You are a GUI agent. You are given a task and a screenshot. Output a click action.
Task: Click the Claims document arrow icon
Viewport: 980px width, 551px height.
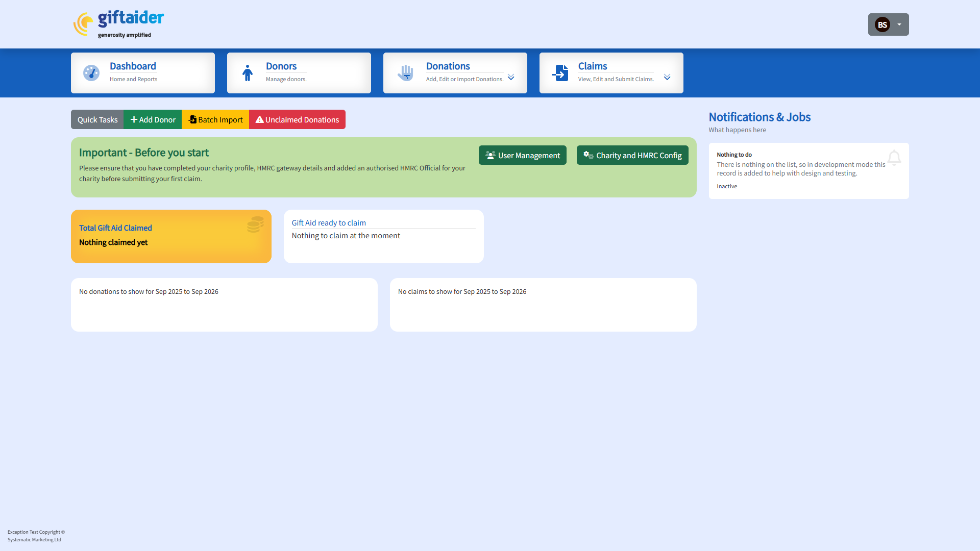click(560, 73)
